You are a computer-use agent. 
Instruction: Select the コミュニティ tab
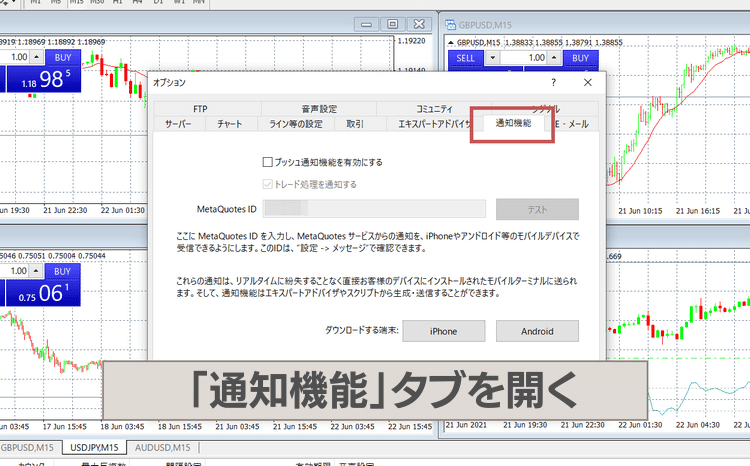[x=434, y=109]
